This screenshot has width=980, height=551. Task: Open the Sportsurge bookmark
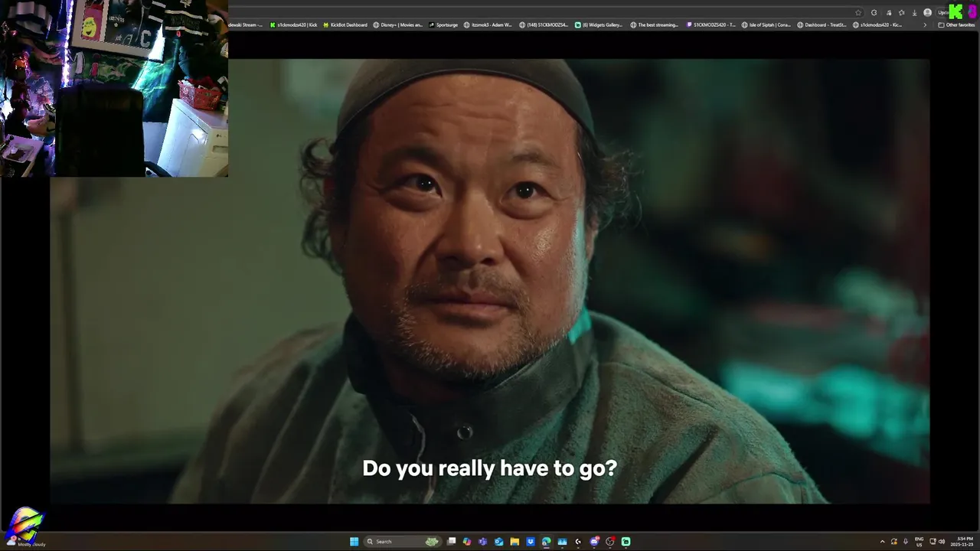click(x=443, y=24)
